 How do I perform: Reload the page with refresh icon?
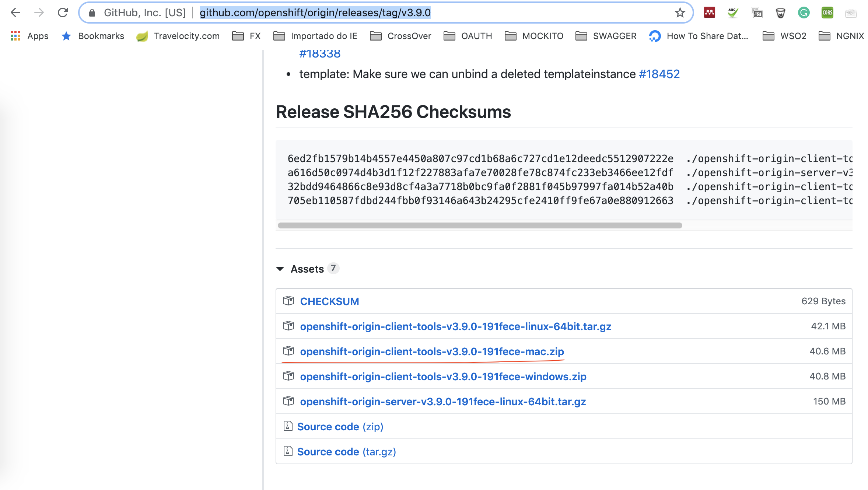coord(63,13)
